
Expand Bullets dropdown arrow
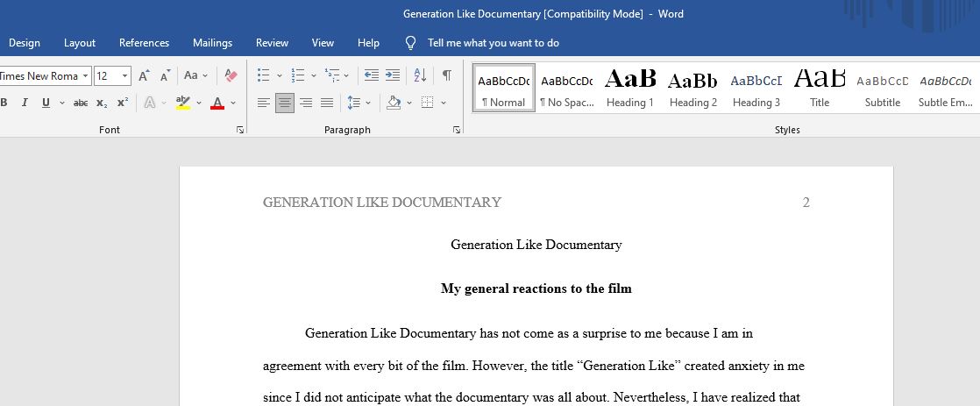tap(280, 75)
